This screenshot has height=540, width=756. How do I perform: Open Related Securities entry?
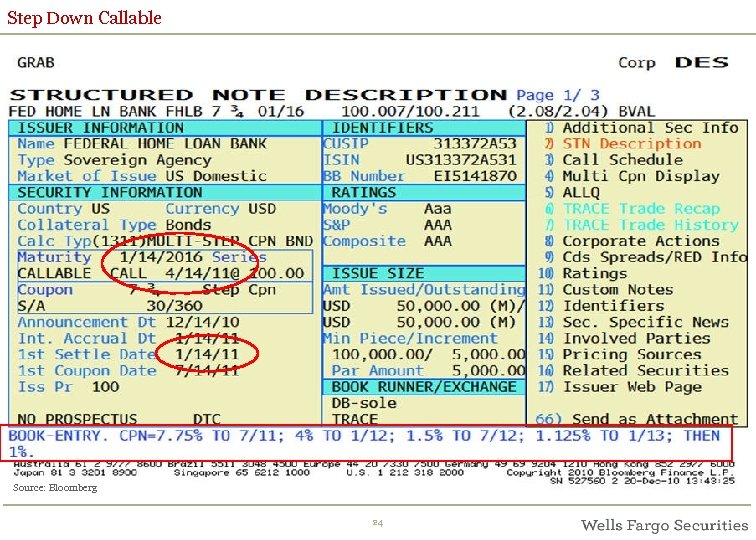pyautogui.click(x=634, y=370)
